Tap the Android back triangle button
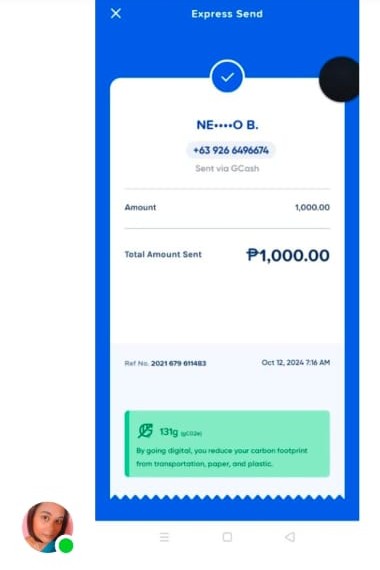The height and width of the screenshot is (570, 380). pos(290,537)
